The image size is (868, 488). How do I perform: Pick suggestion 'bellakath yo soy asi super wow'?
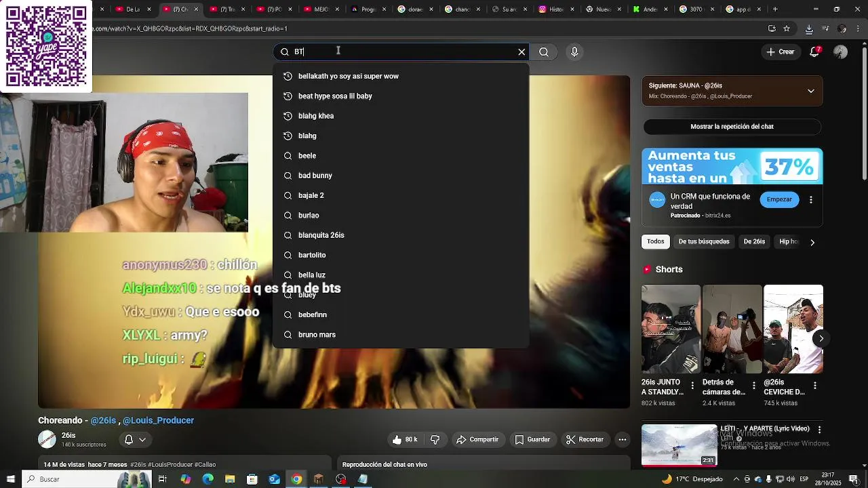tap(401, 76)
